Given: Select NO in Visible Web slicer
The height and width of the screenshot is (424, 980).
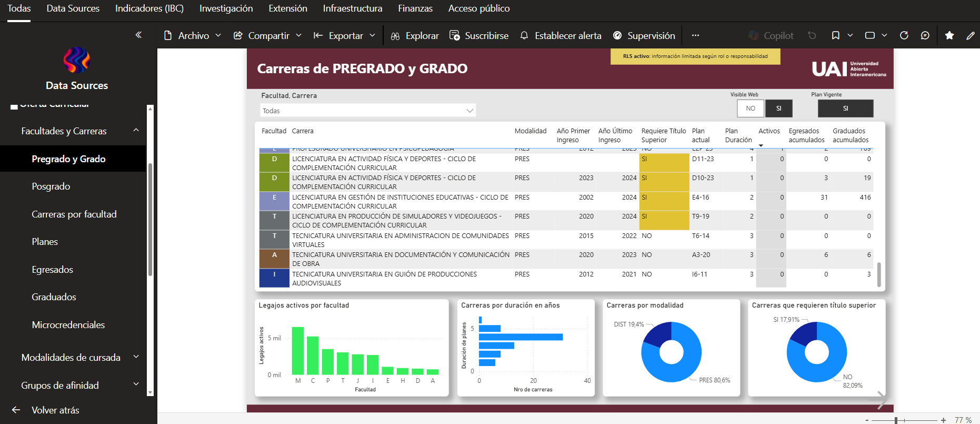Looking at the screenshot, I should (x=751, y=109).
